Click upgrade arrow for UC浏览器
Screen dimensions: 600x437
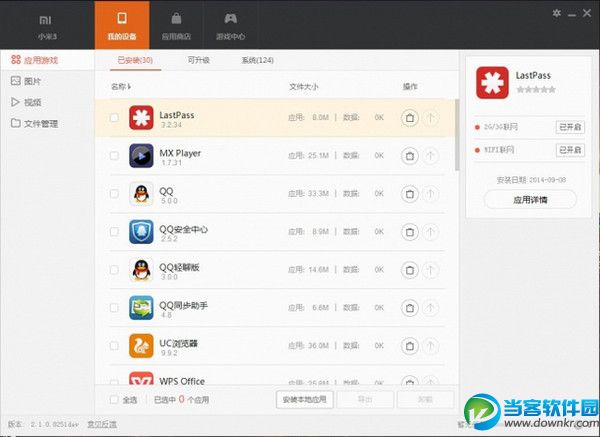pos(430,346)
